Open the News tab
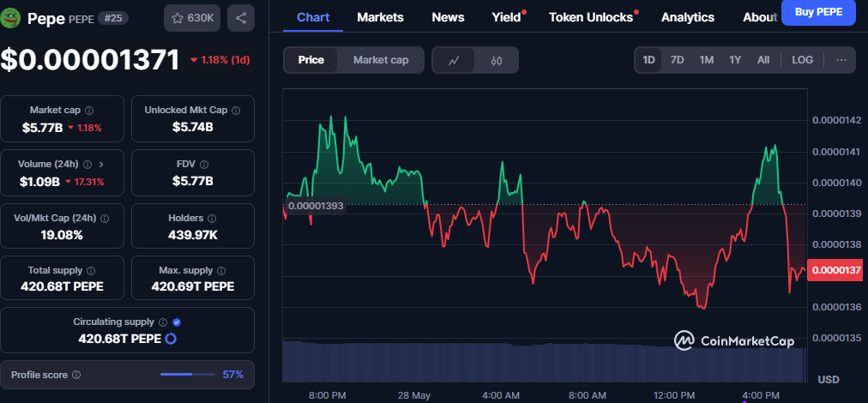The width and height of the screenshot is (868, 403). [x=448, y=17]
